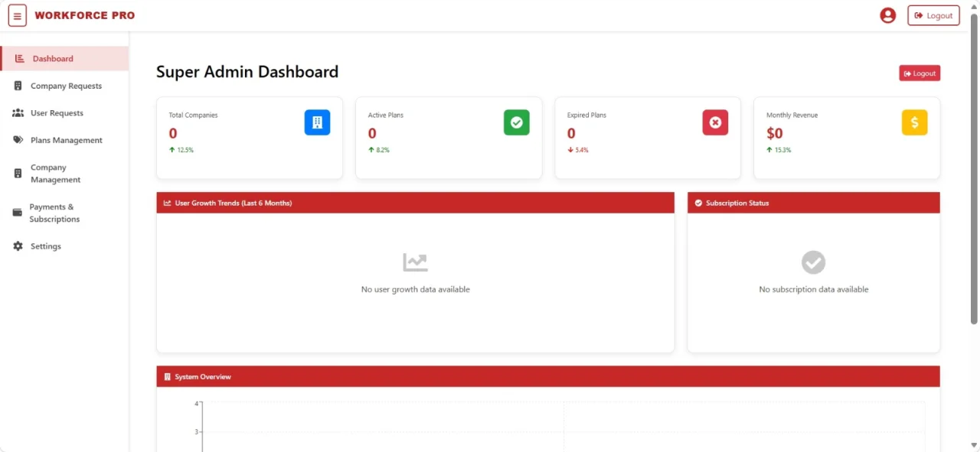Viewport: 980px width, 452px height.
Task: Click the Active Plans label
Action: [x=386, y=115]
